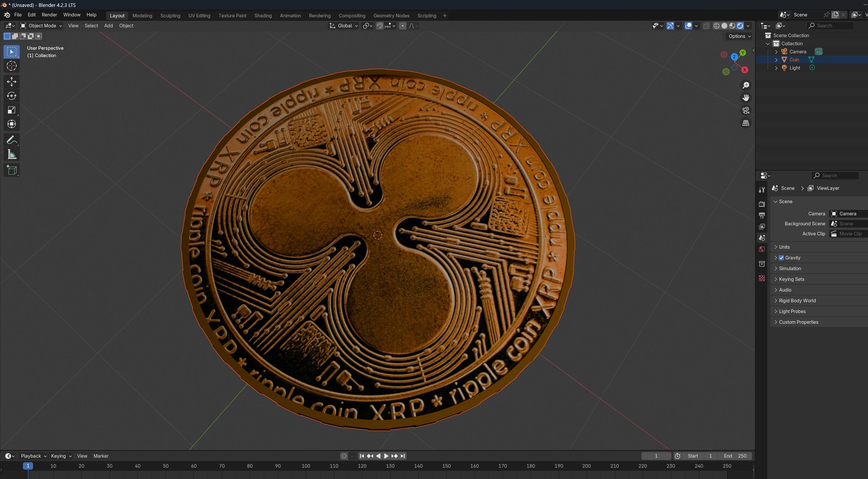This screenshot has height=479, width=868.
Task: Switch to the Shading workspace tab
Action: (263, 16)
